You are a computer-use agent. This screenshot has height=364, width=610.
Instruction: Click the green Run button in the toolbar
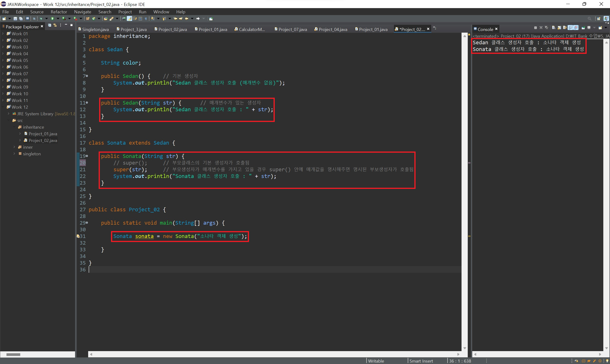tap(52, 19)
